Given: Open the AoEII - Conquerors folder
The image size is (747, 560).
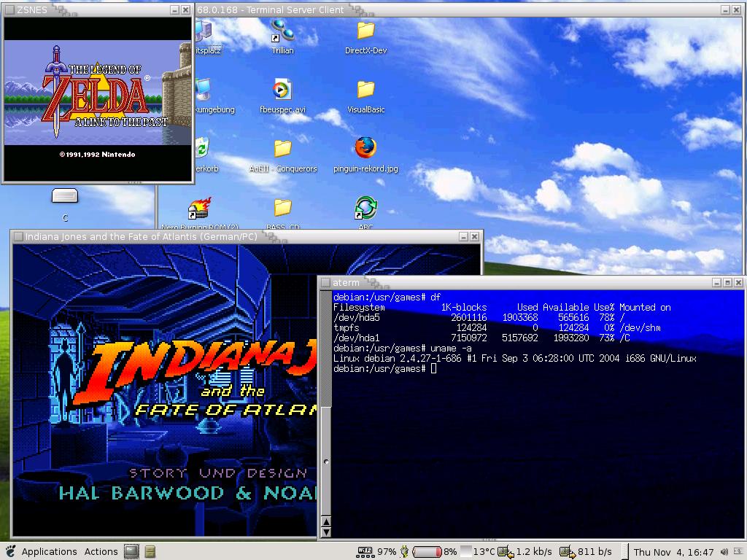Looking at the screenshot, I should pyautogui.click(x=282, y=149).
